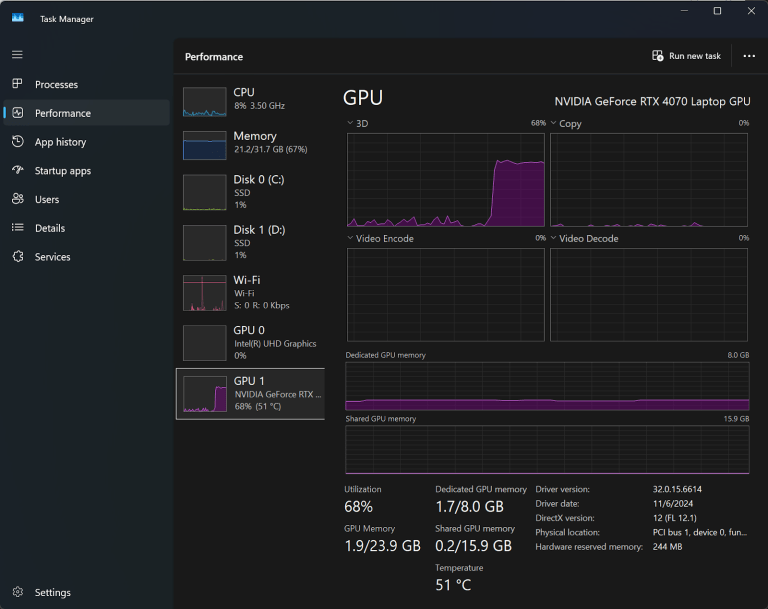Open the Video Encode graph dropdown
Image resolution: width=768 pixels, height=609 pixels.
(x=351, y=238)
